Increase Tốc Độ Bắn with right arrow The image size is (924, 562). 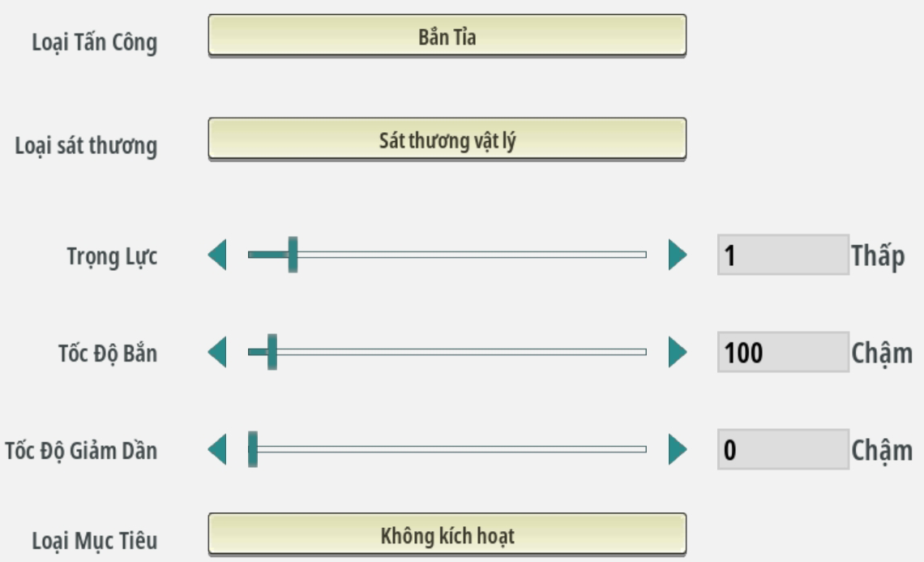(x=678, y=353)
